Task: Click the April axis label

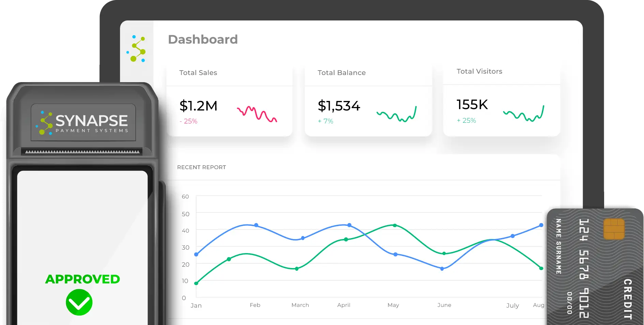Action: click(x=344, y=305)
